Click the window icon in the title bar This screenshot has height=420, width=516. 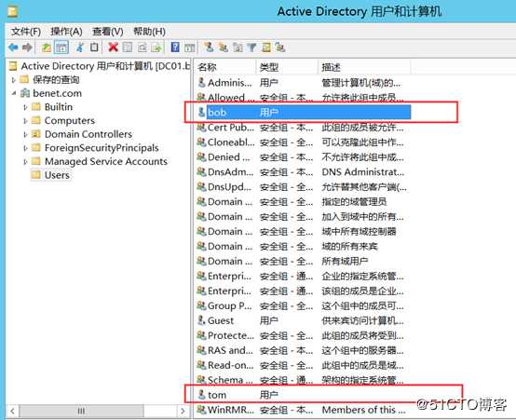(x=12, y=12)
